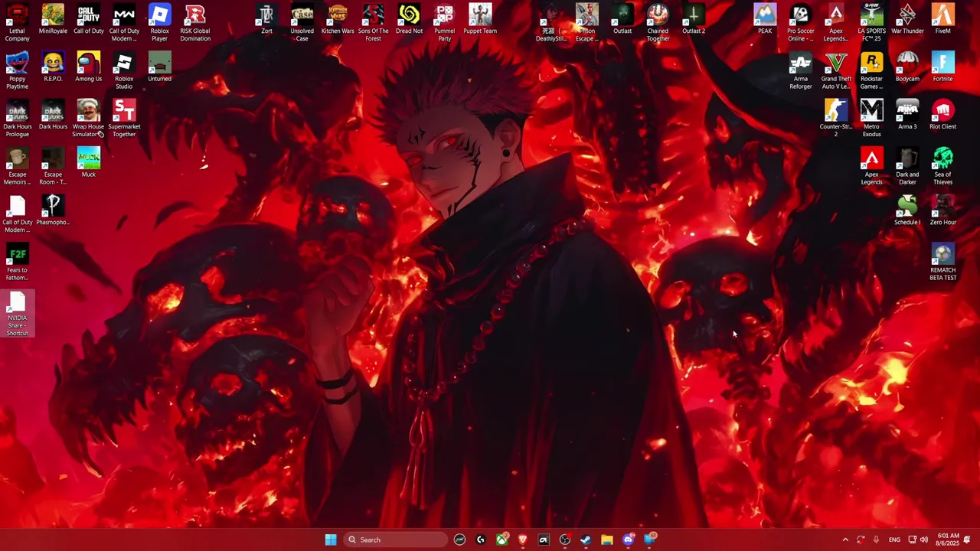Open the Windows Start menu

pyautogui.click(x=331, y=540)
